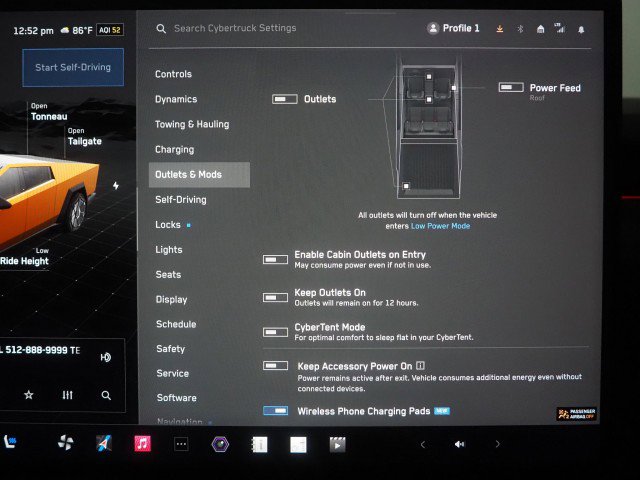Tap the Profile 1 avatar icon
Screen dimensions: 640x480
click(433, 28)
